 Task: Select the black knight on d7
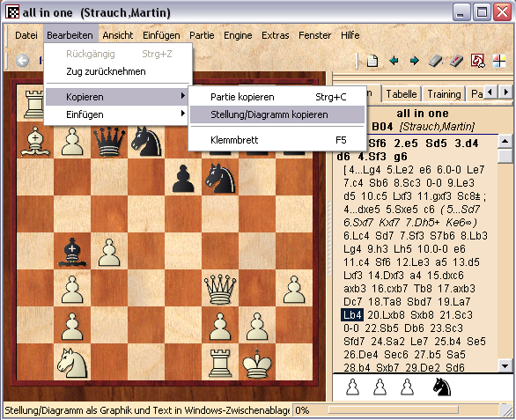(x=146, y=141)
